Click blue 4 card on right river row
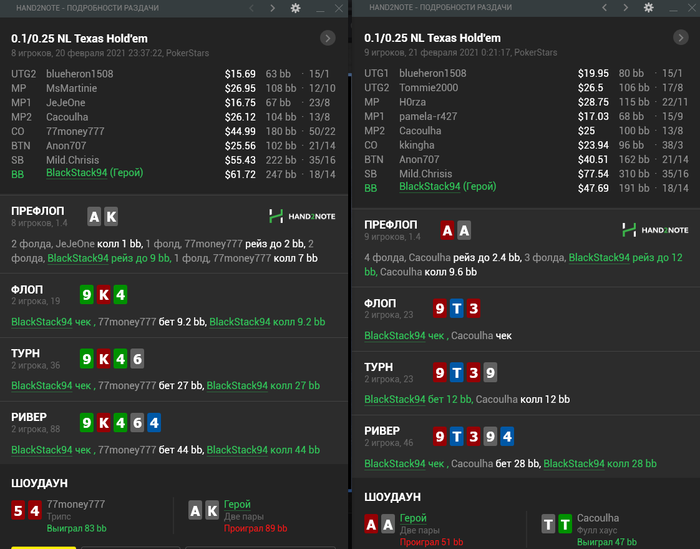Viewport: 700px width, 549px height. click(x=507, y=437)
